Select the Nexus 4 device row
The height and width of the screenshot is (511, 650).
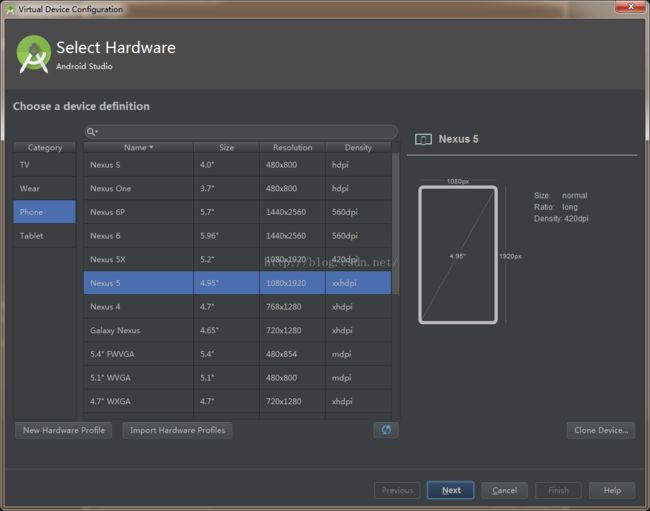tap(237, 307)
